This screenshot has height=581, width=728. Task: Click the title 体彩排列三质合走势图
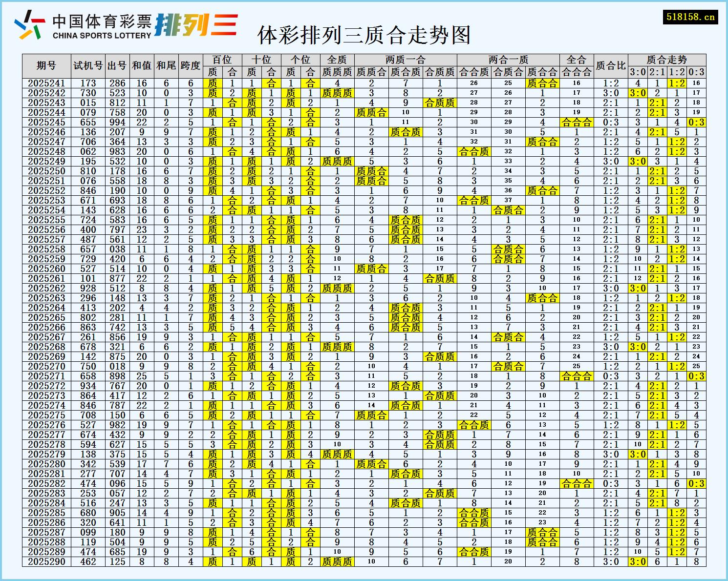coord(364,35)
